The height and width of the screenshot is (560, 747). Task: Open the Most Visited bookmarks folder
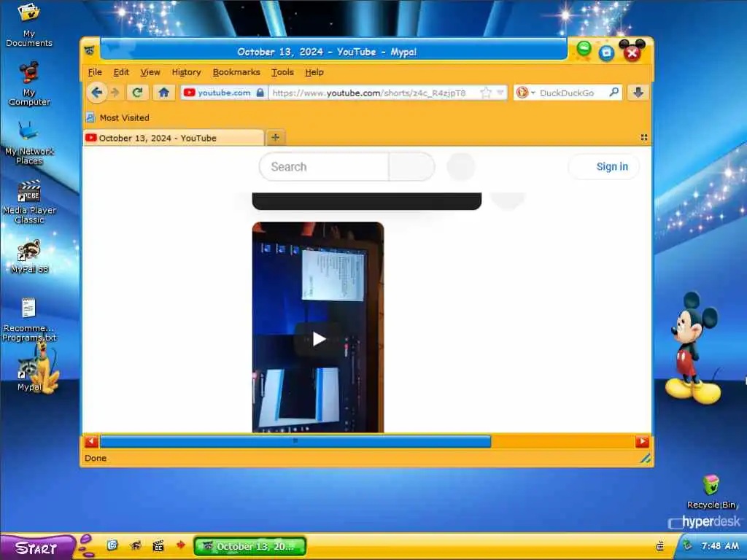click(x=117, y=117)
